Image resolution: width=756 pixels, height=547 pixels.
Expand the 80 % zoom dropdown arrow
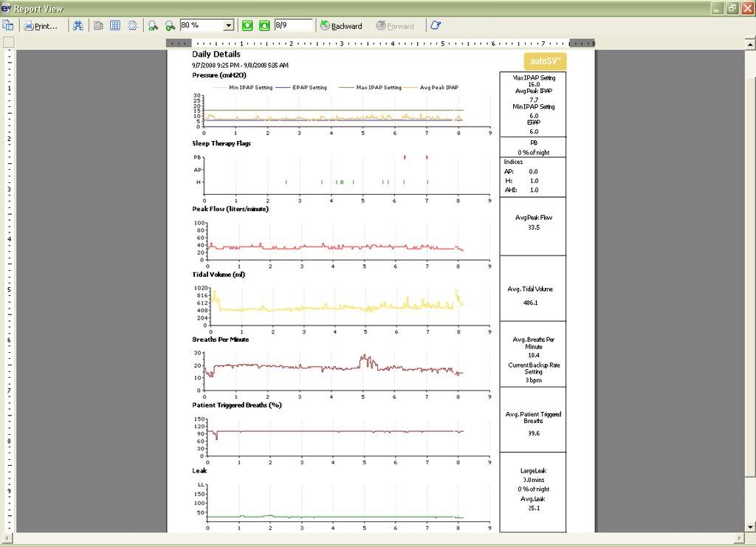pyautogui.click(x=228, y=26)
